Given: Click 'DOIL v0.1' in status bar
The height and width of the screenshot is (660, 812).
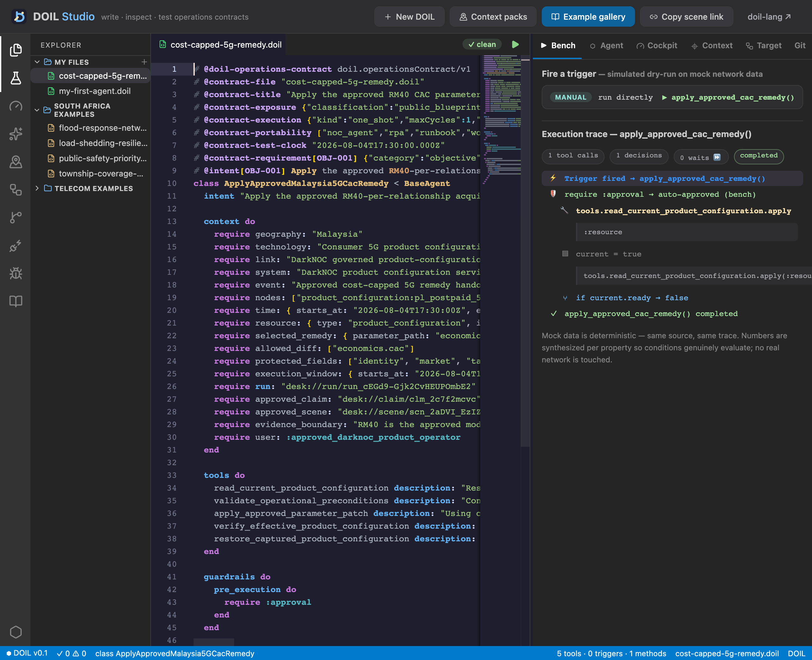Looking at the screenshot, I should click(27, 654).
